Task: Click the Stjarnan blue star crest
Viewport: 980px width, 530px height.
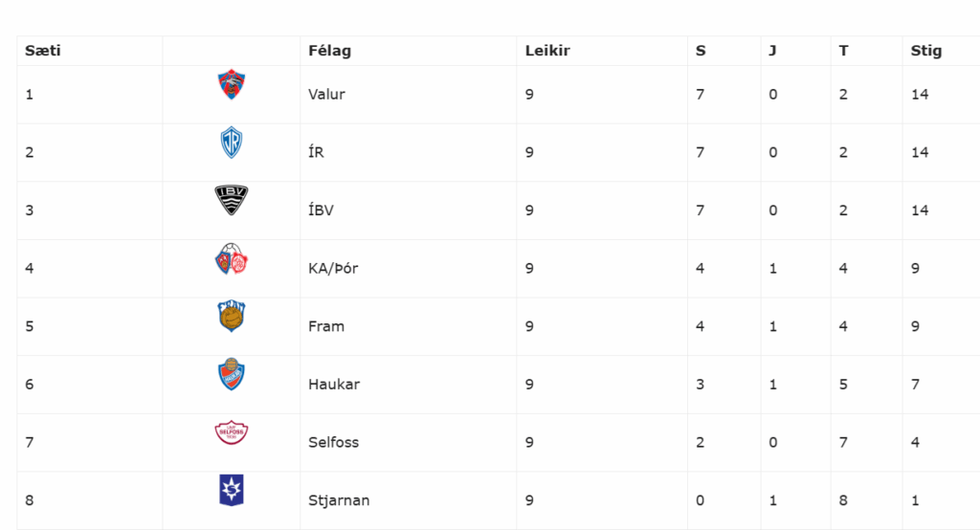Action: [x=232, y=490]
